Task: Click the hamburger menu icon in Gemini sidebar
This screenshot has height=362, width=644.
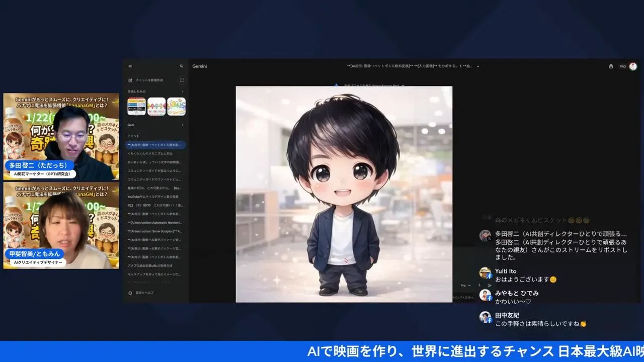Action: coord(130,66)
